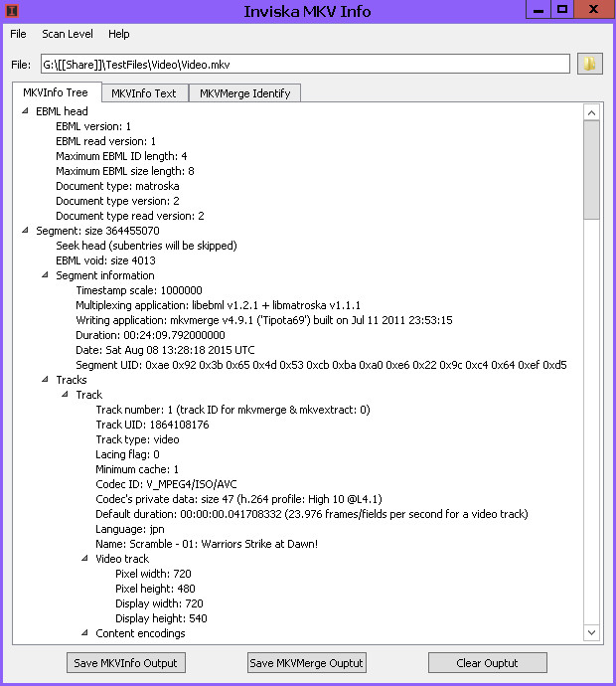616x686 pixels.
Task: Select the Default duration row
Action: pyautogui.click(x=312, y=514)
